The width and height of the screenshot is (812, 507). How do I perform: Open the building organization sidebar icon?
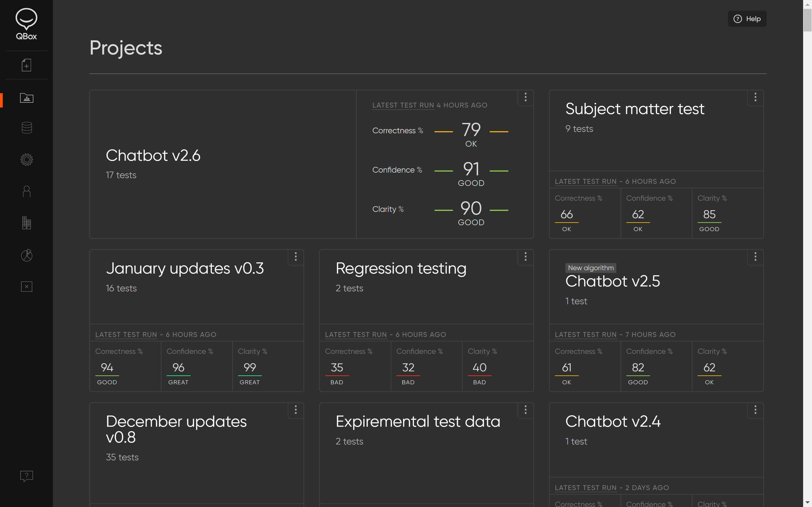(26, 223)
